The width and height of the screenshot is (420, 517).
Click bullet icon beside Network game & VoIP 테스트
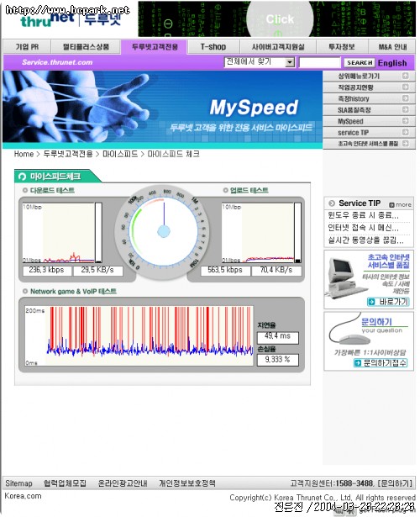(x=25, y=291)
